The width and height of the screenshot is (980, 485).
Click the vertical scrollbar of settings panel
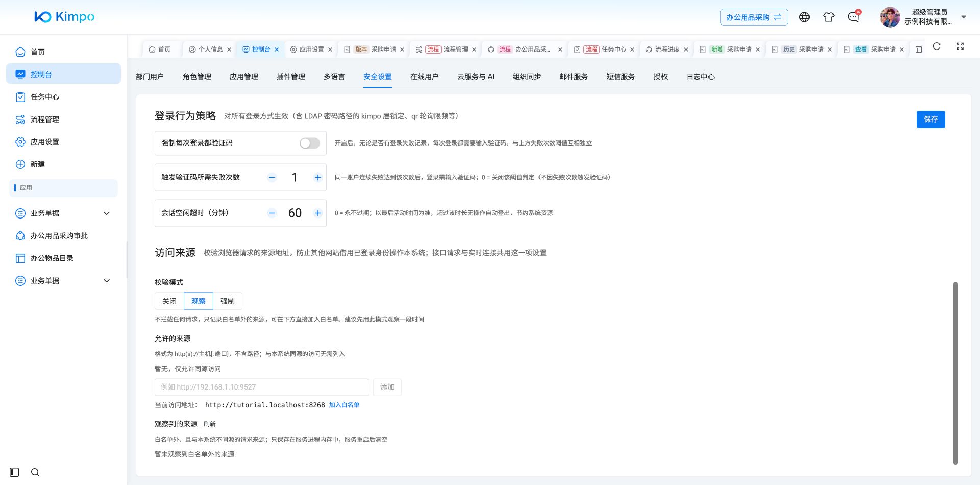pos(955,373)
